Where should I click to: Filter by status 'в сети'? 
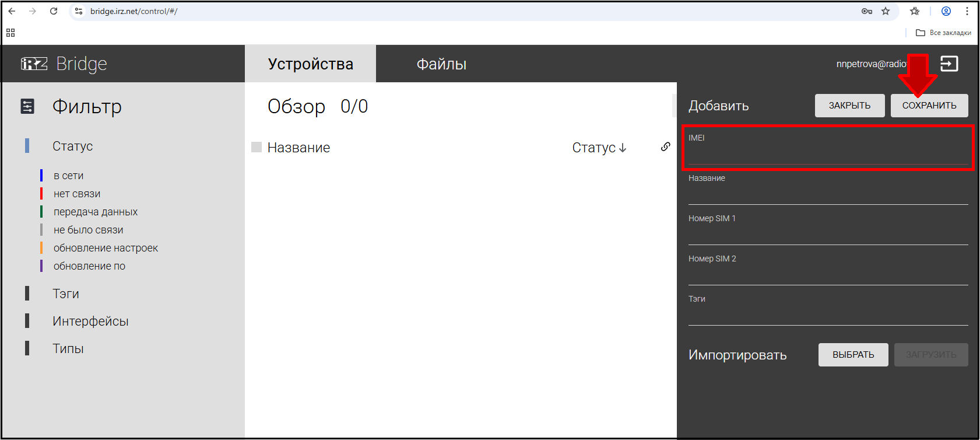tap(68, 176)
